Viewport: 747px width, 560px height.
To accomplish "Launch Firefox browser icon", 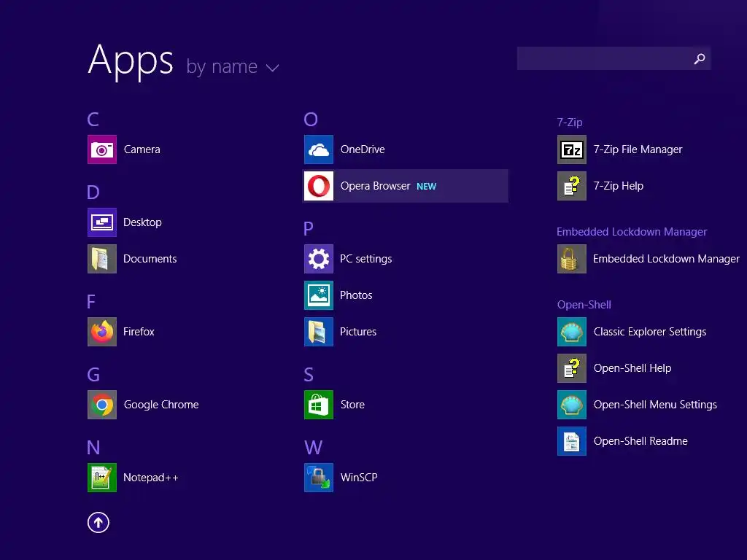I will click(x=102, y=332).
